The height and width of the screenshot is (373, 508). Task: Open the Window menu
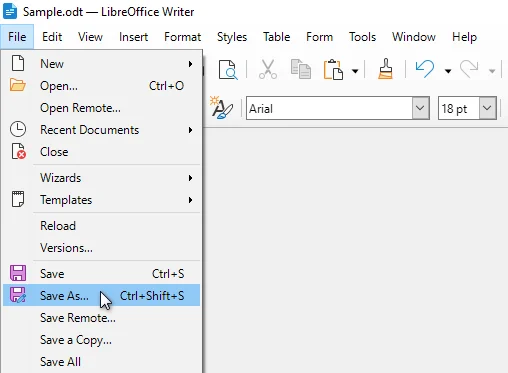[414, 37]
